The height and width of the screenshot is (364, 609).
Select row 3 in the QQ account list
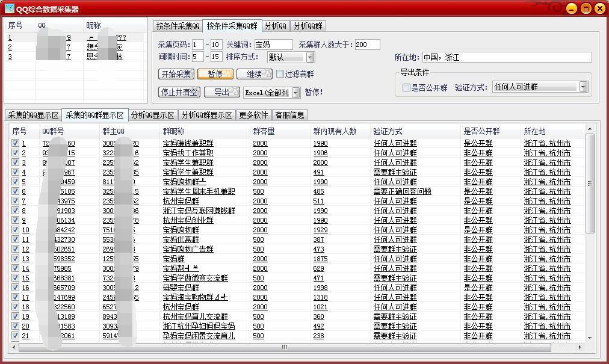tap(75, 57)
